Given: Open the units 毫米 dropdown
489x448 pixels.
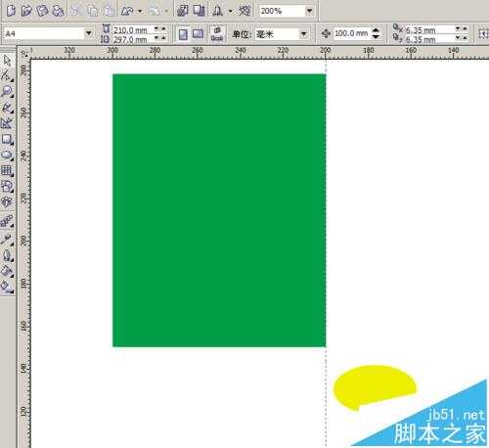Looking at the screenshot, I should [303, 34].
